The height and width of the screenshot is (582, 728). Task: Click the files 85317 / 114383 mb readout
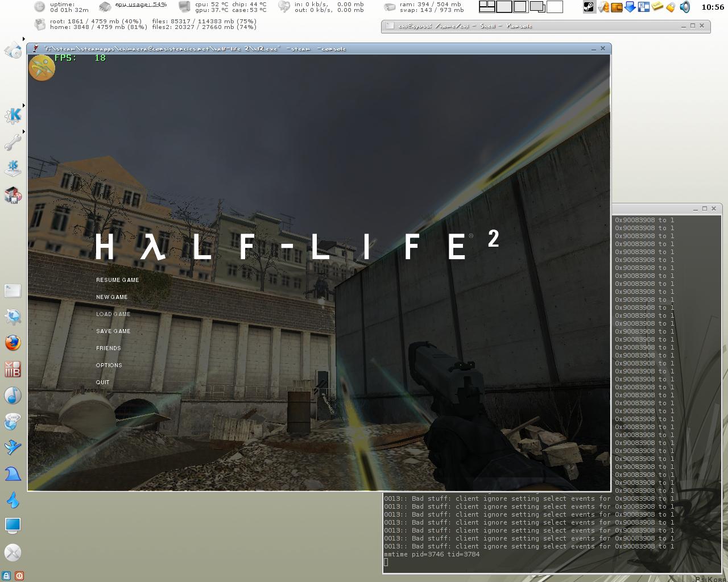204,22
